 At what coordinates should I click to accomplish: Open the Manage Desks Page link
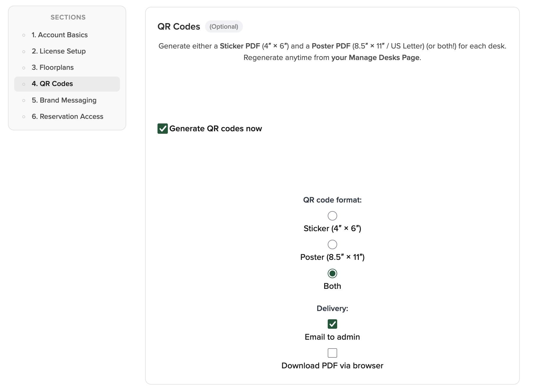coord(375,58)
